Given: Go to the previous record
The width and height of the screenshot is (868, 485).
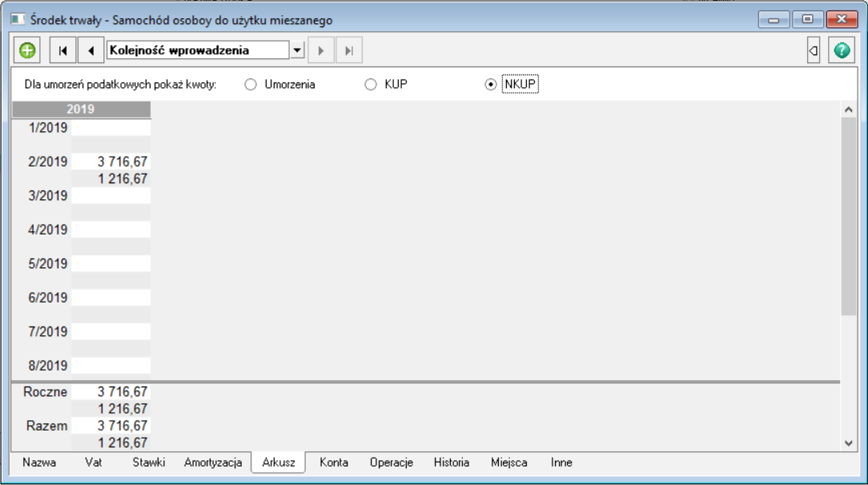Looking at the screenshot, I should pyautogui.click(x=90, y=50).
